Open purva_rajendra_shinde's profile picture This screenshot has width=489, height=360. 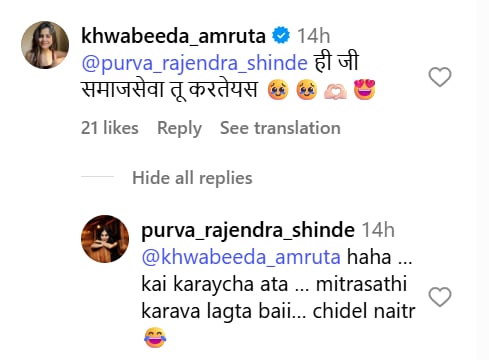click(x=105, y=239)
